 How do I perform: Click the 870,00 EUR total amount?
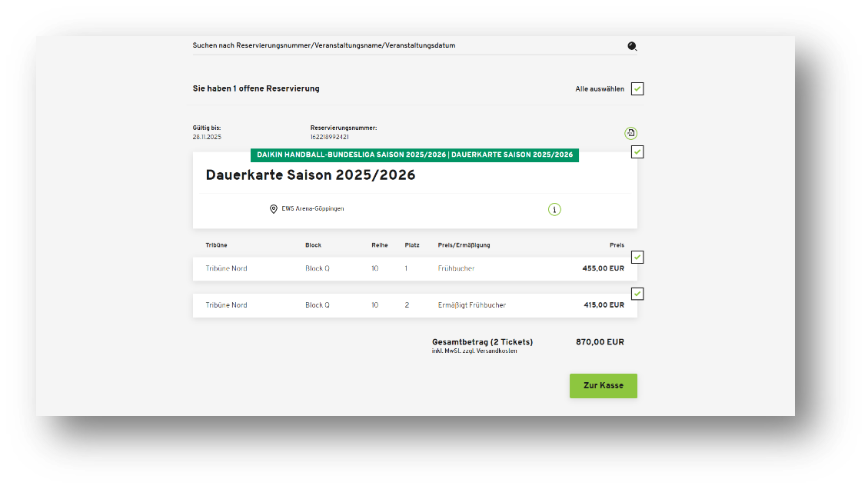600,342
